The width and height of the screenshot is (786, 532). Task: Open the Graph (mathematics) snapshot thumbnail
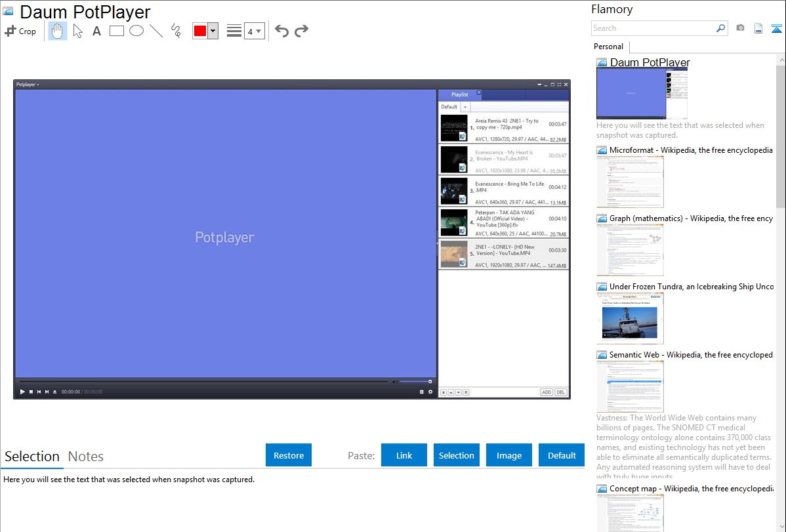[630, 250]
